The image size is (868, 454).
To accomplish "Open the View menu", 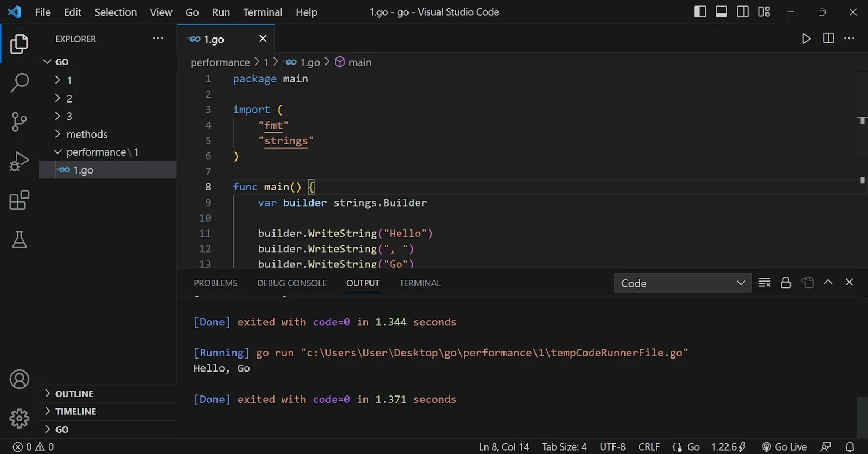I will point(161,12).
